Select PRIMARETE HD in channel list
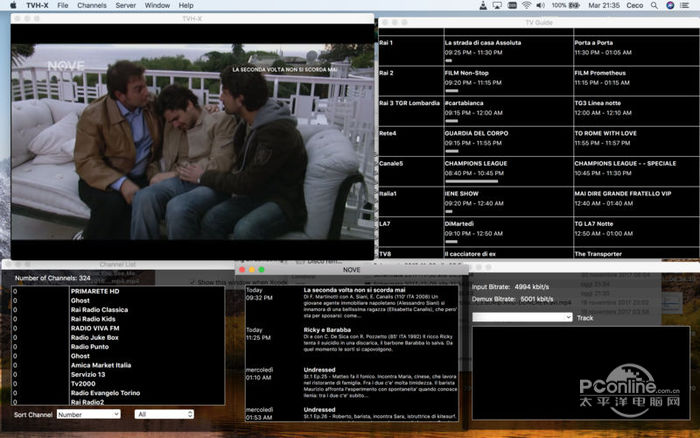The height and width of the screenshot is (438, 700). coord(95,291)
